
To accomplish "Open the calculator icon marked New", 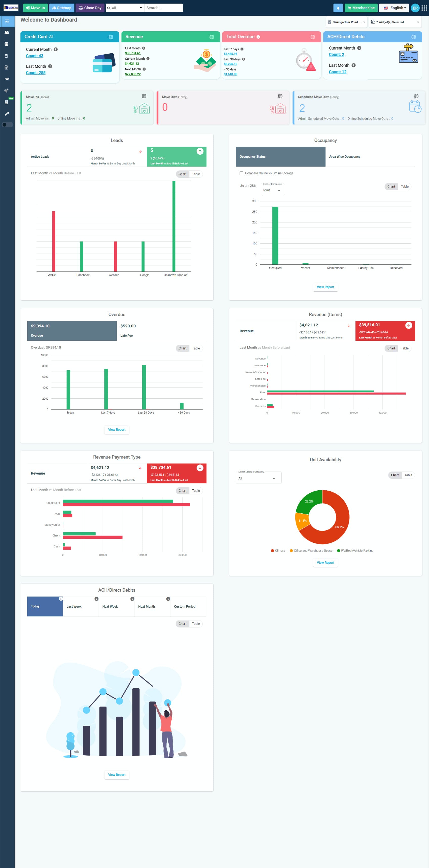I will coord(6,102).
